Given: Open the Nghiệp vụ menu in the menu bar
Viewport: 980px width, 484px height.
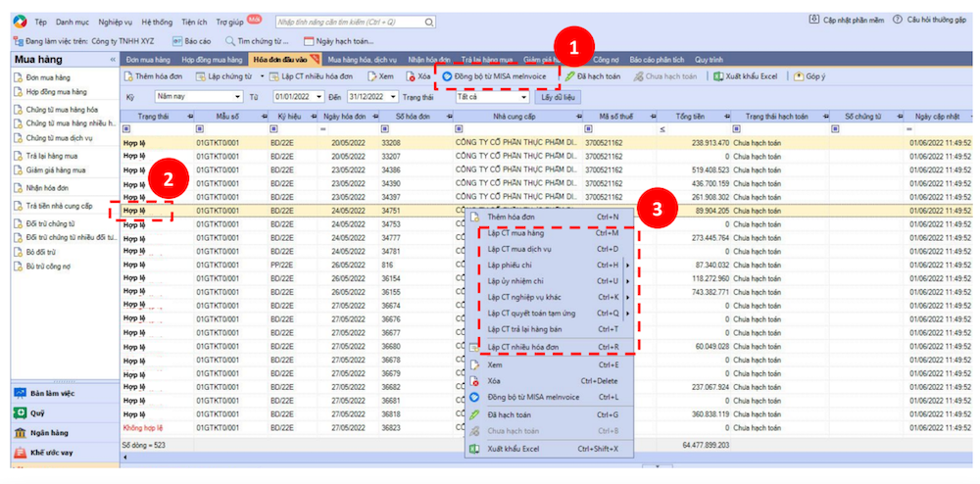Looking at the screenshot, I should point(115,21).
